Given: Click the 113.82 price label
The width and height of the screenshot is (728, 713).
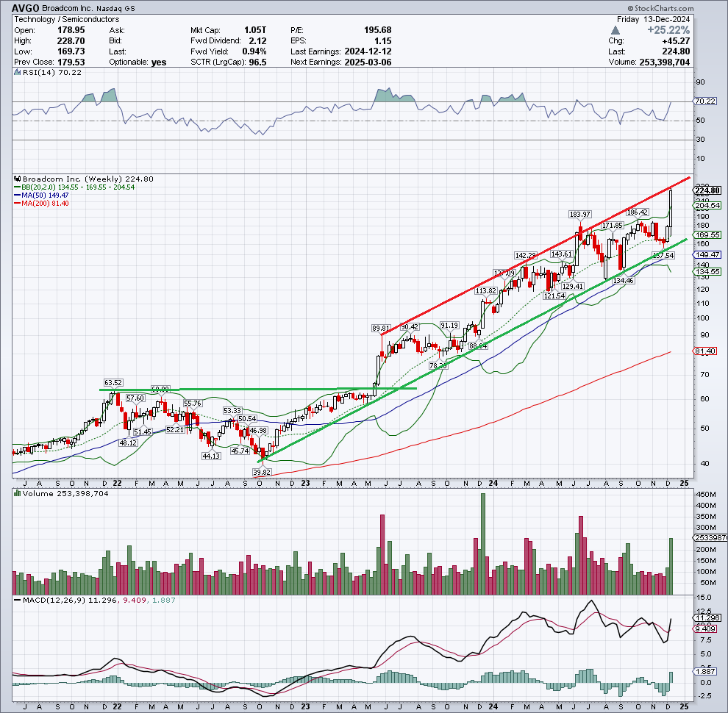Looking at the screenshot, I should [x=486, y=290].
